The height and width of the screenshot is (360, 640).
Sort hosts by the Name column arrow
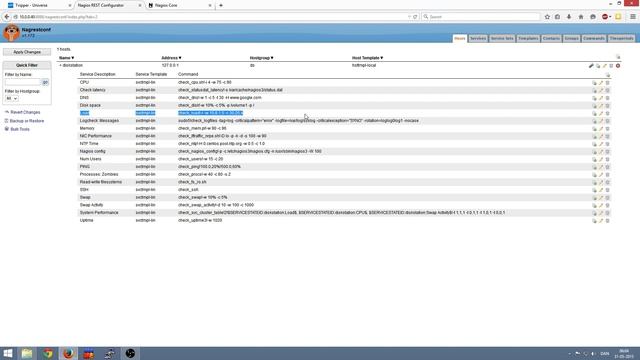coord(73,58)
